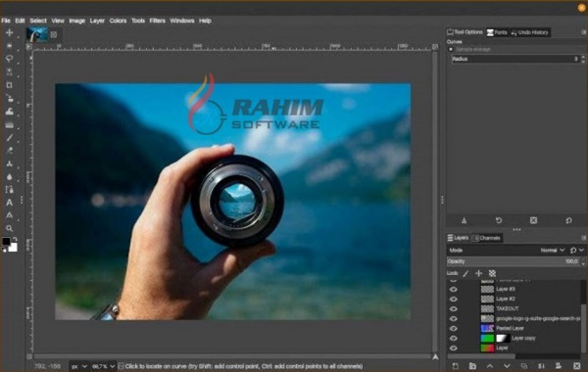The width and height of the screenshot is (588, 372).
Task: Open the Filters menu
Action: click(157, 21)
